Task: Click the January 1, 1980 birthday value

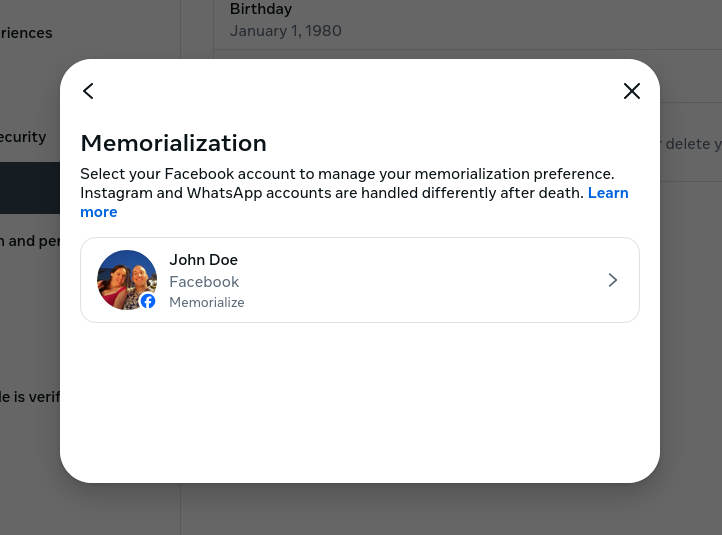Action: [285, 31]
